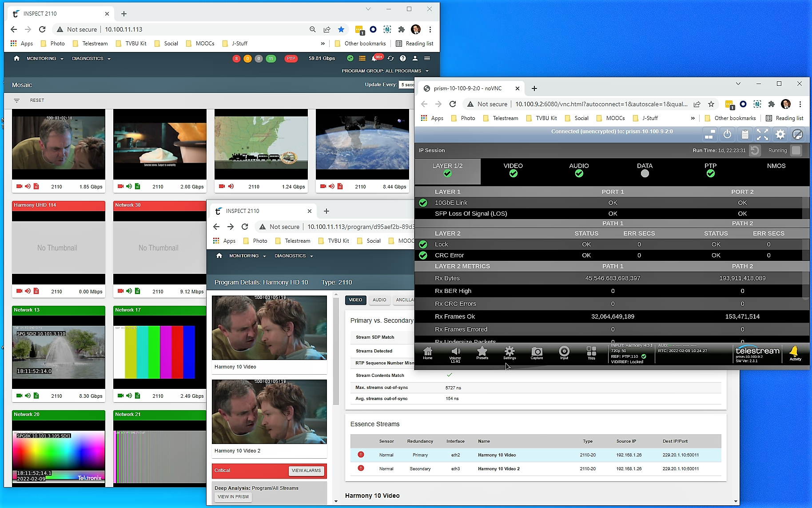Viewport: 812px width, 508px height.
Task: Open the Tiles layout icon in PRISM
Action: click(591, 353)
